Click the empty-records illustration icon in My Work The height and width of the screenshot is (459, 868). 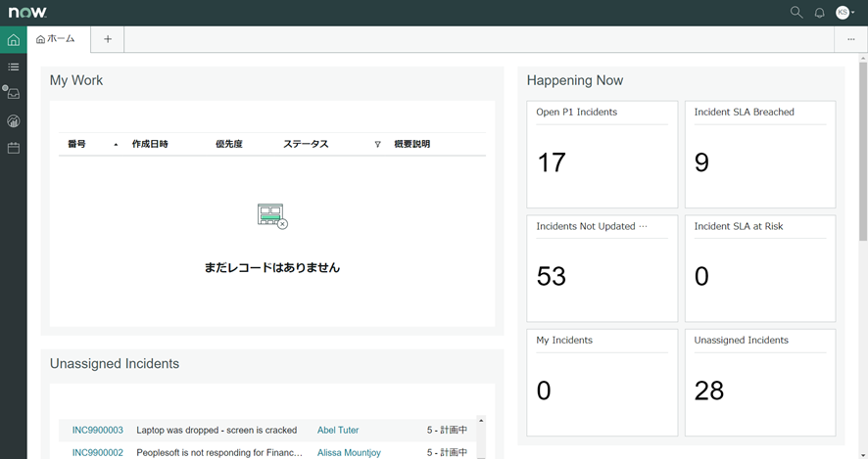(272, 215)
